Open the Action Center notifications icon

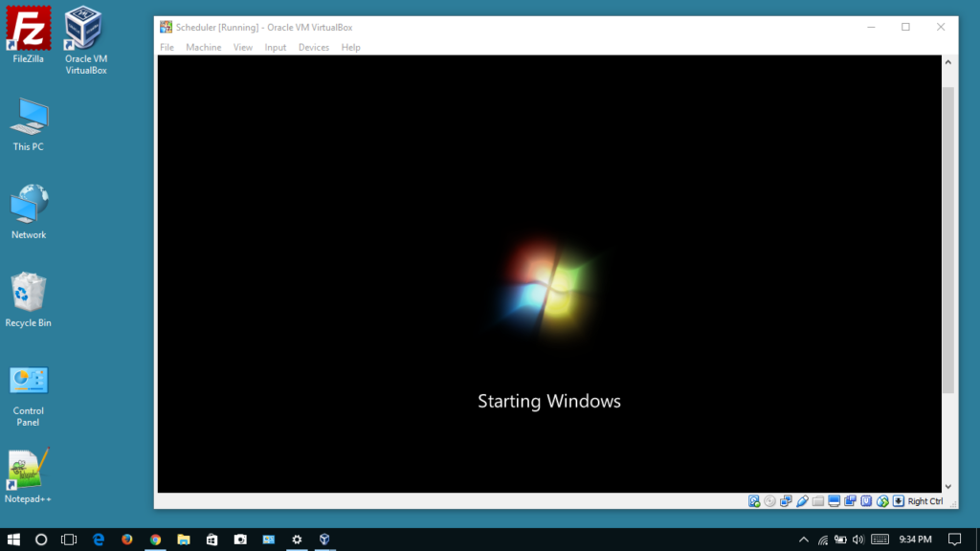(954, 540)
